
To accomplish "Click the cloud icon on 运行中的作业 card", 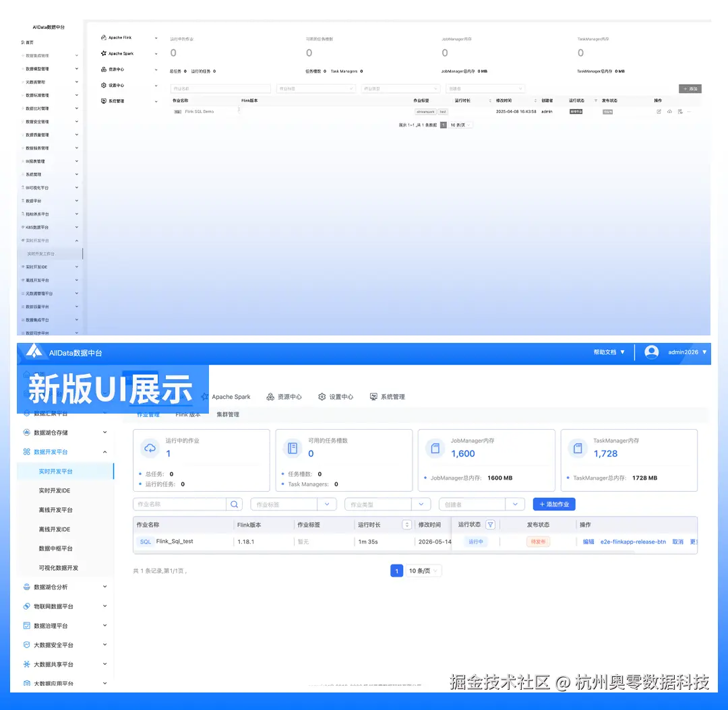I will [x=150, y=448].
